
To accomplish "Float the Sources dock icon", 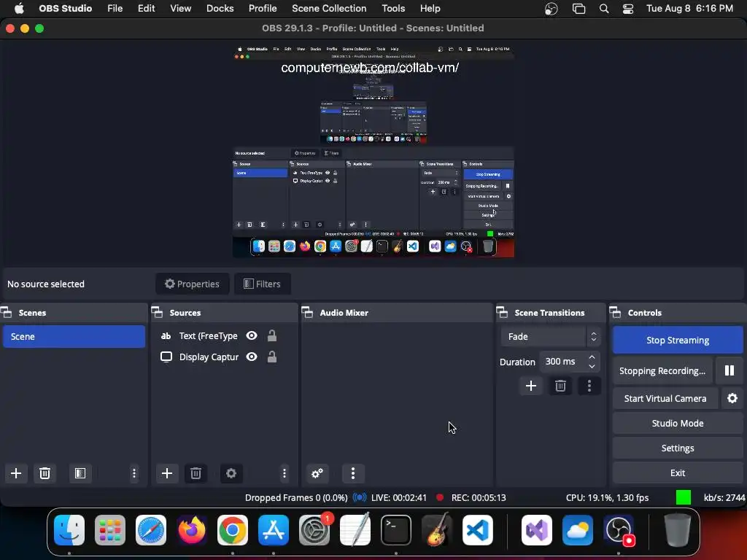I will point(158,312).
